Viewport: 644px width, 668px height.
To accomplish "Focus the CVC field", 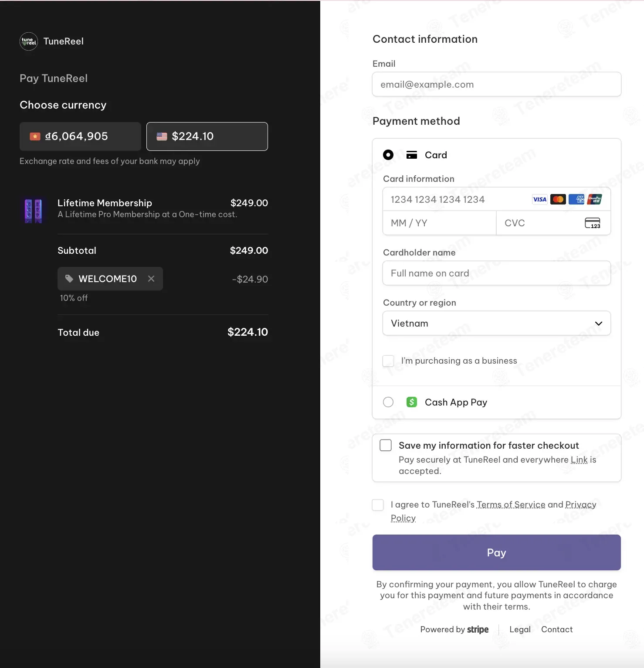I will click(x=553, y=223).
